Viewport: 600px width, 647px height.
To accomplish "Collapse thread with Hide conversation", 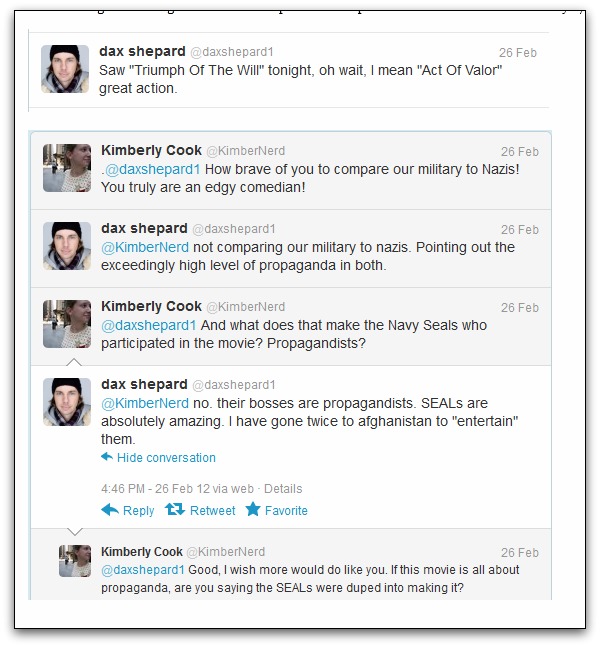I will pos(165,458).
